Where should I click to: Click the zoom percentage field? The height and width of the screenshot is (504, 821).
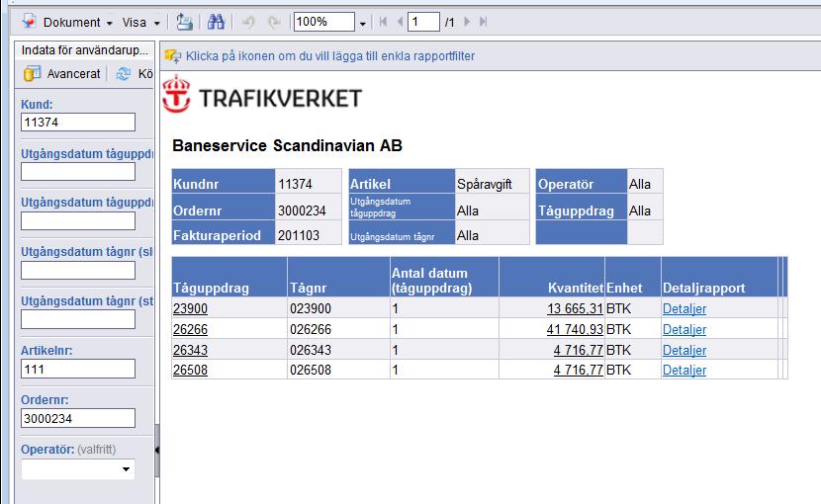(323, 22)
